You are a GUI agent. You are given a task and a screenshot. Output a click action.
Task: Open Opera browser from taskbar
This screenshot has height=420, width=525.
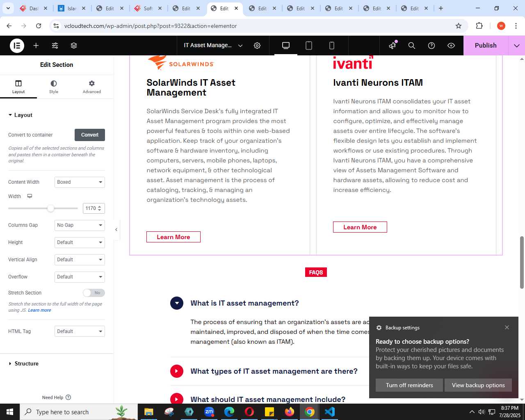[249, 412]
